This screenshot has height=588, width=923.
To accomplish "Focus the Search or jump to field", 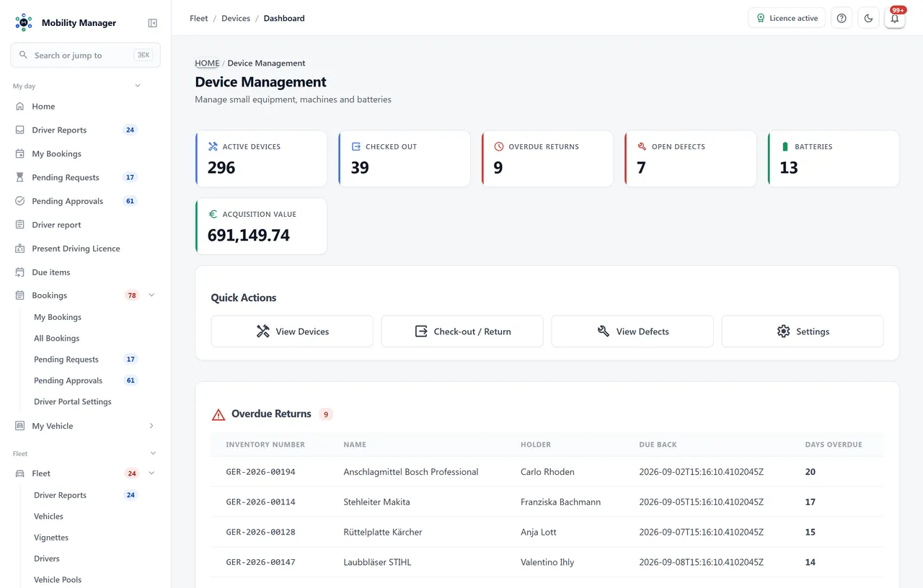I will [85, 55].
